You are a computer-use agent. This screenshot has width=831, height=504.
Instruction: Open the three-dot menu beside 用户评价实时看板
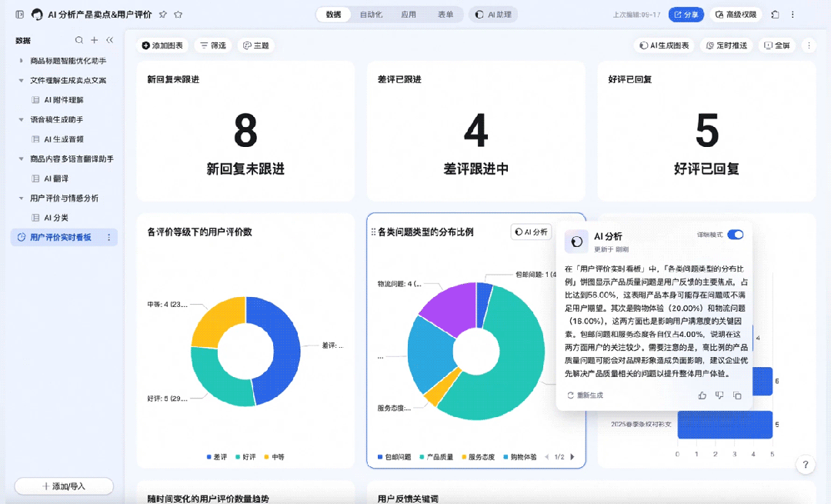pos(108,238)
